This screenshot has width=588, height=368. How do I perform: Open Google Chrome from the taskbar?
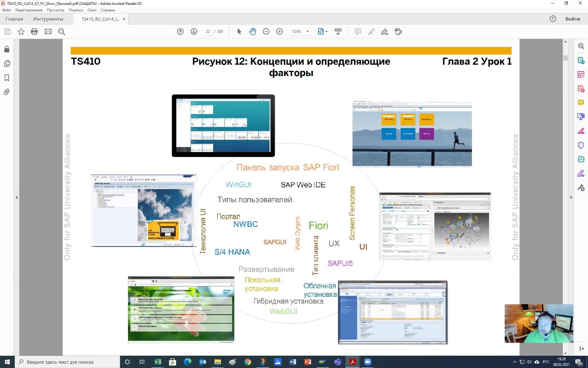coord(247,362)
